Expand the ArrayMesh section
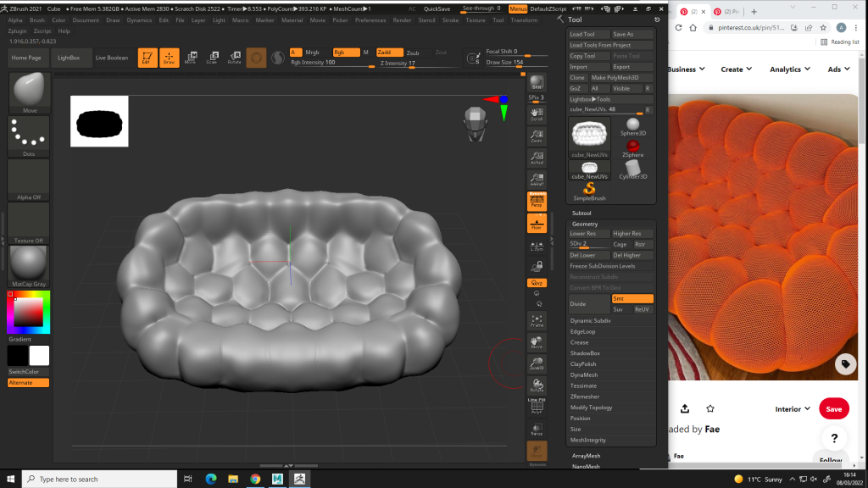 pos(586,456)
